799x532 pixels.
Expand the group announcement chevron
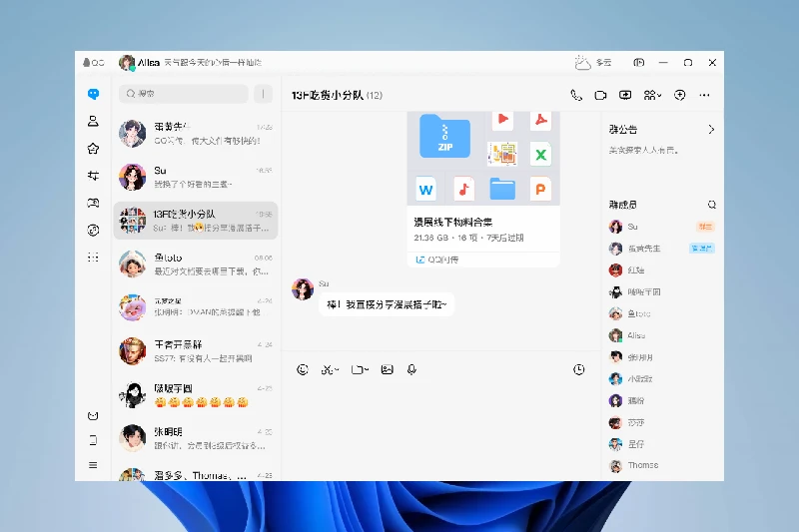(711, 130)
